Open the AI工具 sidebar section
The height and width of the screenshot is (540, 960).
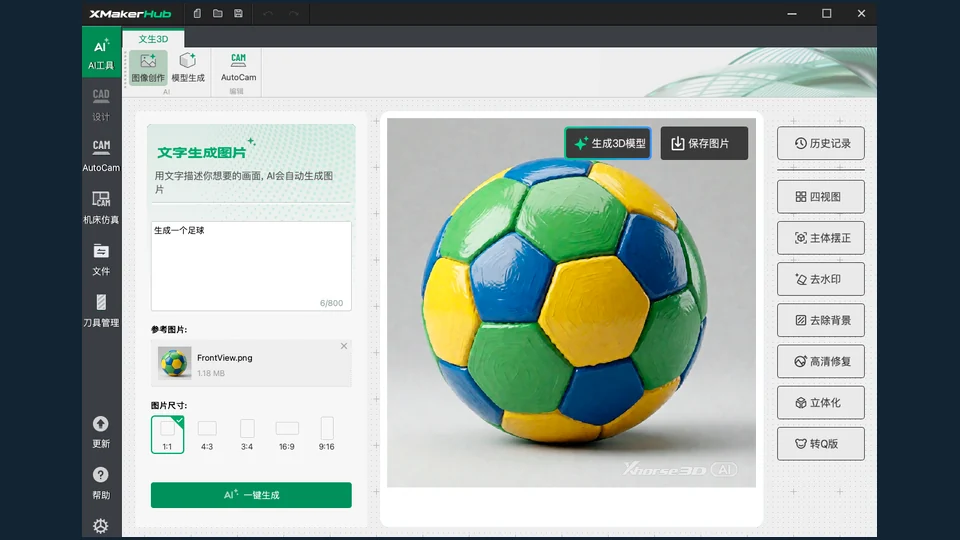(x=101, y=53)
